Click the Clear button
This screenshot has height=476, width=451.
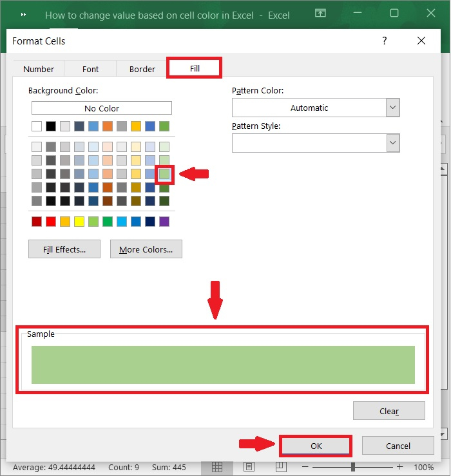pyautogui.click(x=389, y=411)
